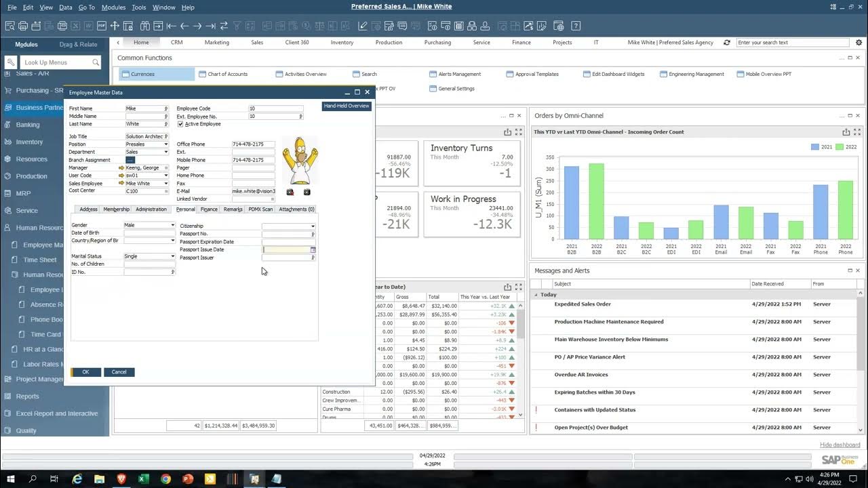Open the Department dropdown
Viewport: 868px width, 488px height.
(x=165, y=152)
